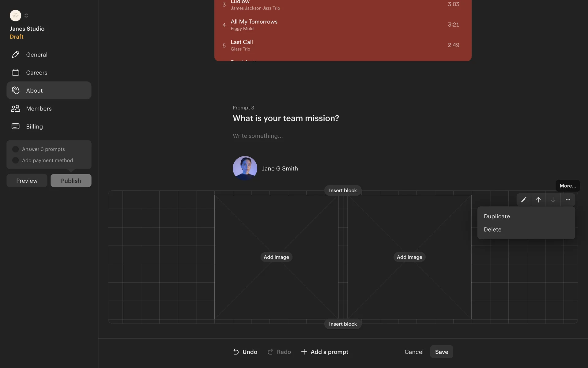This screenshot has width=588, height=368.
Task: Check the Answer 3 prompts item
Action: click(16, 149)
